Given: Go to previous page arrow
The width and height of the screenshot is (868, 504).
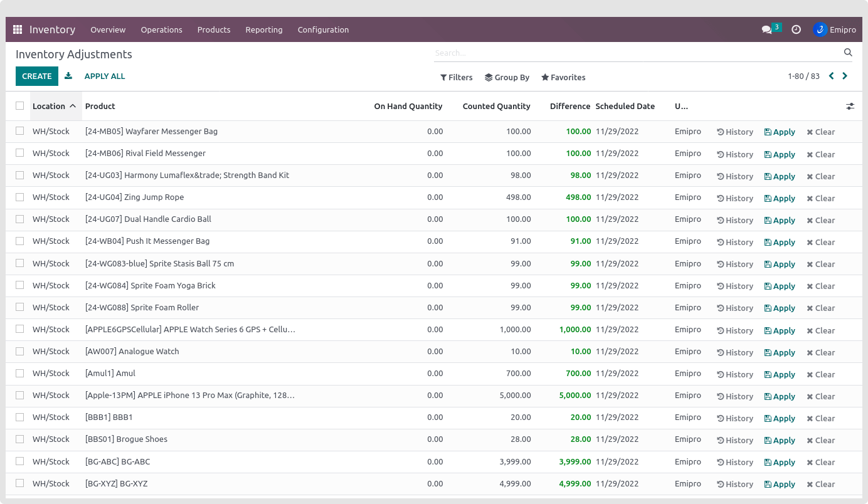Looking at the screenshot, I should click(831, 76).
